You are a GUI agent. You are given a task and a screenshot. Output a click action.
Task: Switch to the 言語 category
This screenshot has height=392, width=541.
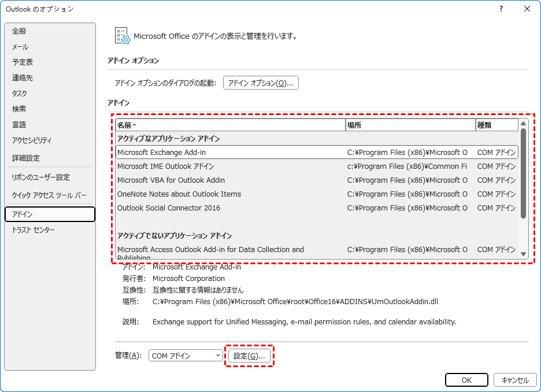[x=50, y=124]
